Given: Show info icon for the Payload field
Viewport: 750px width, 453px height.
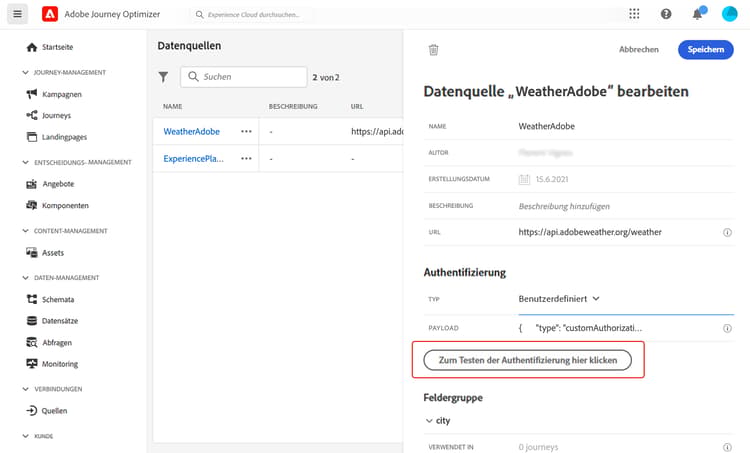Looking at the screenshot, I should [x=727, y=328].
